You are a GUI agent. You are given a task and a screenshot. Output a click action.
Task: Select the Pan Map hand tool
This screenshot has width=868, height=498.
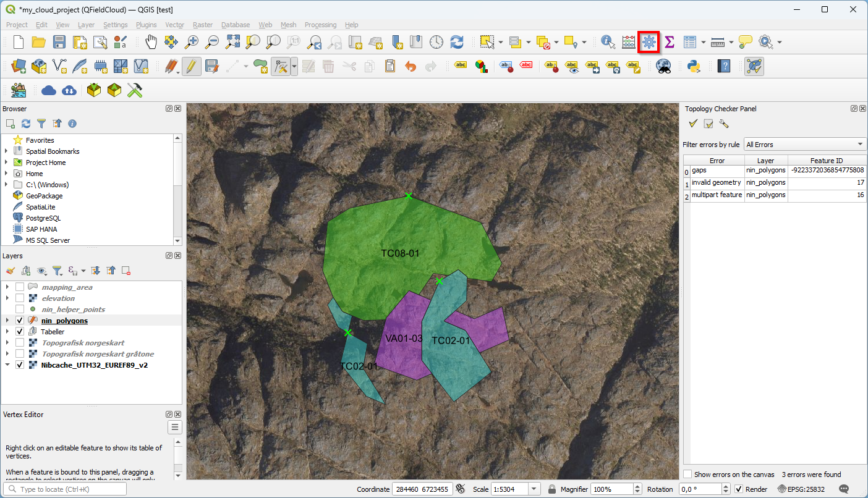pos(151,42)
